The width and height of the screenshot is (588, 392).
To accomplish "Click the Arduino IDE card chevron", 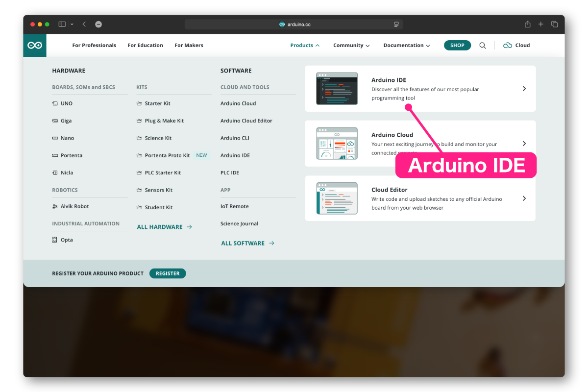I will click(524, 89).
